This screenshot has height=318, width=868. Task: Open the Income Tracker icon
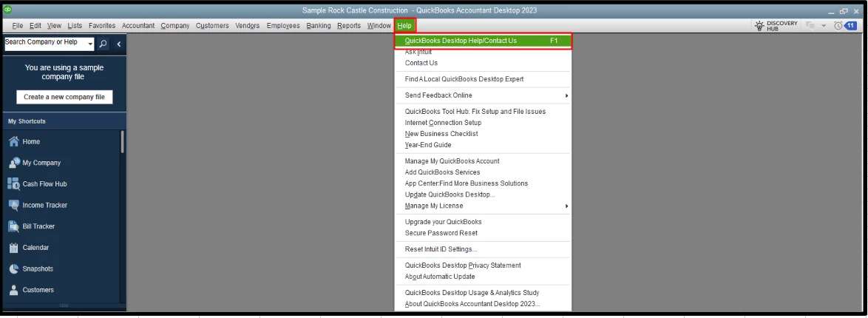click(14, 205)
